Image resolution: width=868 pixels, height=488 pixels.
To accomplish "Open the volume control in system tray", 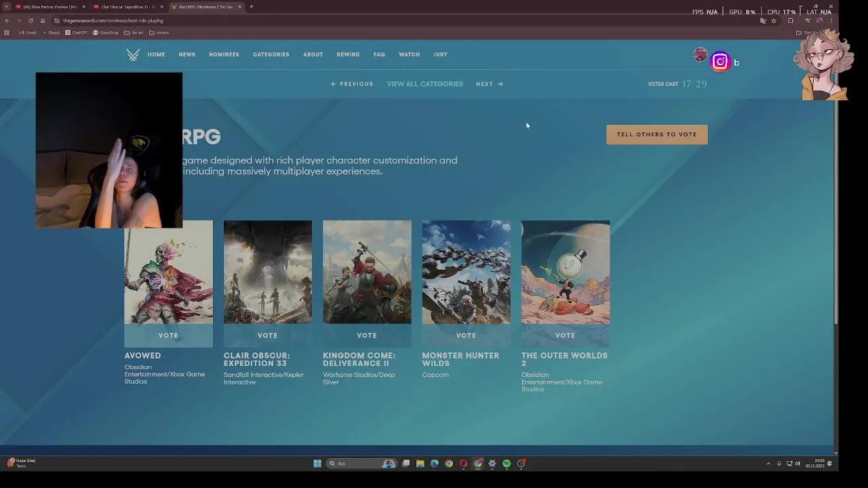I will tap(797, 464).
